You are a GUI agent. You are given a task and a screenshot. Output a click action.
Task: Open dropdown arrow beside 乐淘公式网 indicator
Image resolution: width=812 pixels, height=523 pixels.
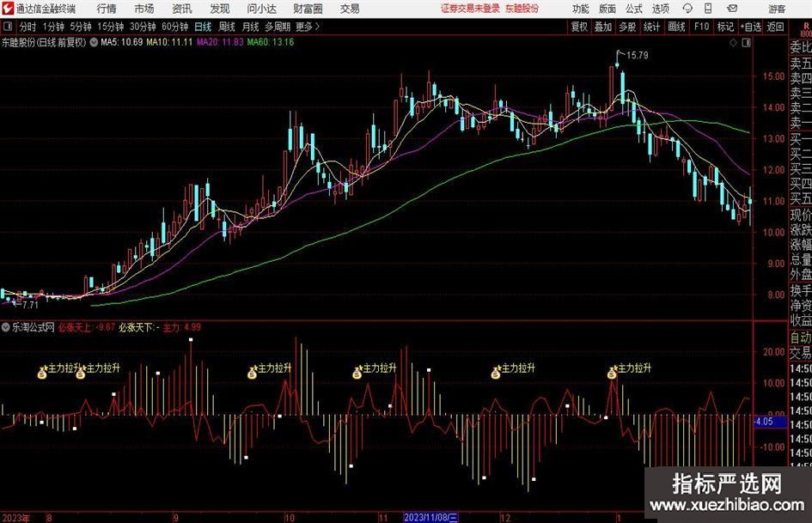tap(6, 327)
